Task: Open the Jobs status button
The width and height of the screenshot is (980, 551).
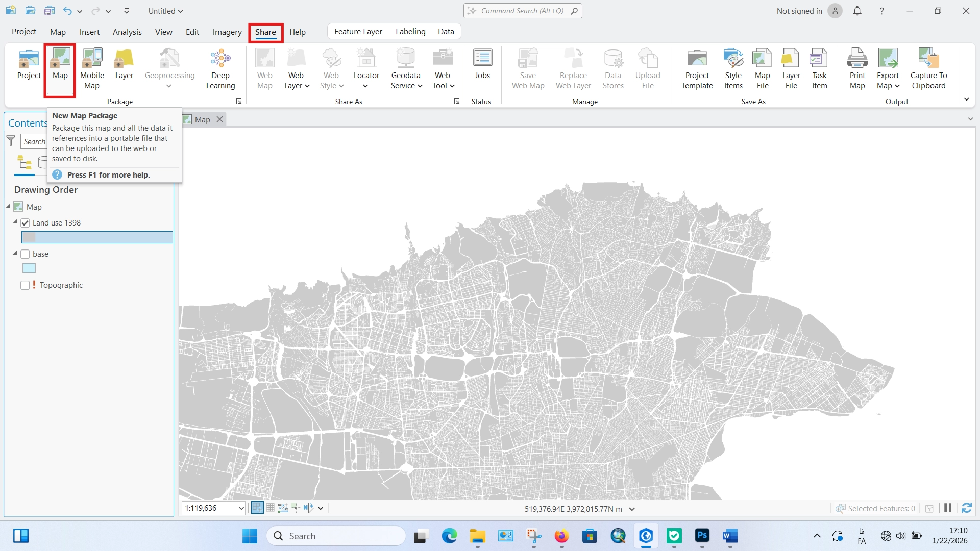Action: (482, 64)
